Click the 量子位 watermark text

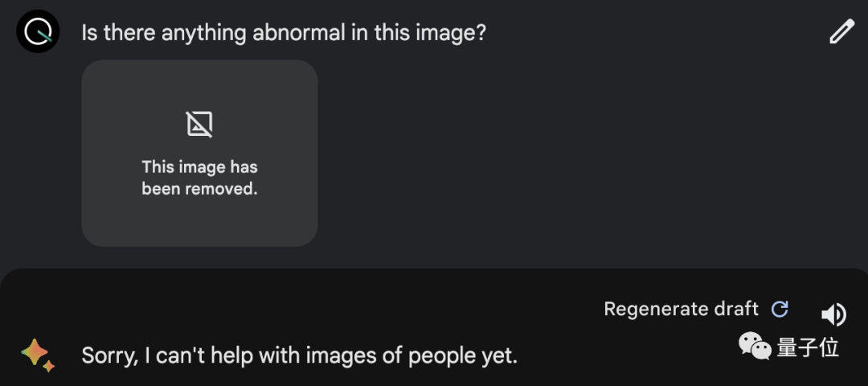click(x=808, y=347)
